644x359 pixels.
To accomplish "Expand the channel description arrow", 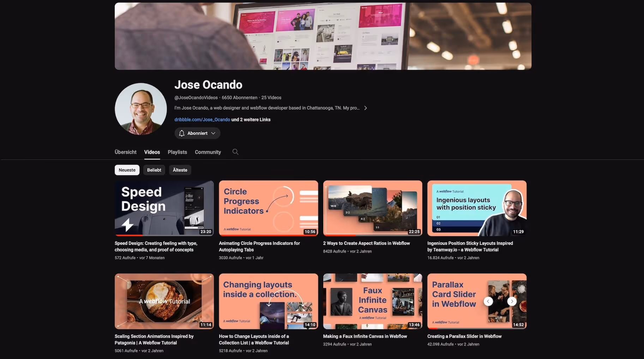I will (366, 108).
